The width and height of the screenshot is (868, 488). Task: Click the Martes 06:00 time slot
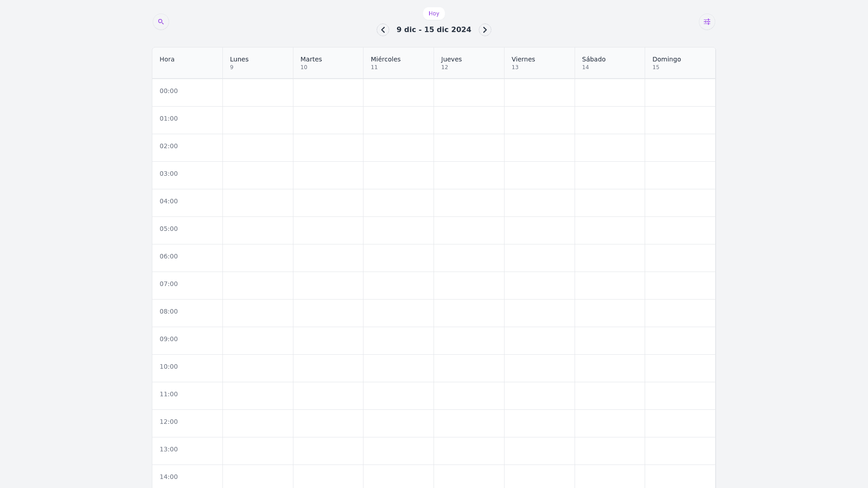tap(328, 258)
